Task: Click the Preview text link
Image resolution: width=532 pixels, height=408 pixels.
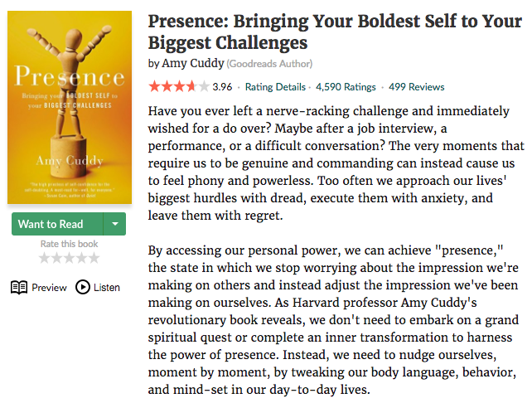Action: coord(49,288)
